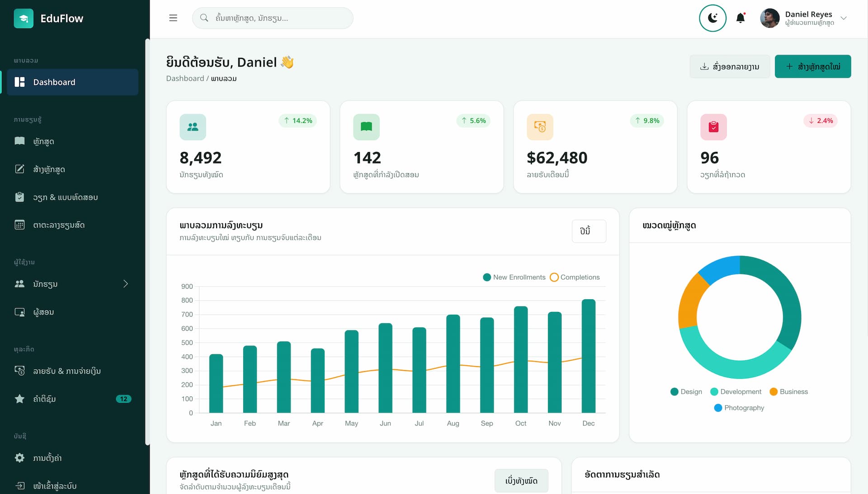Click the calendar icon in sidebar
This screenshot has width=868, height=494.
[19, 225]
